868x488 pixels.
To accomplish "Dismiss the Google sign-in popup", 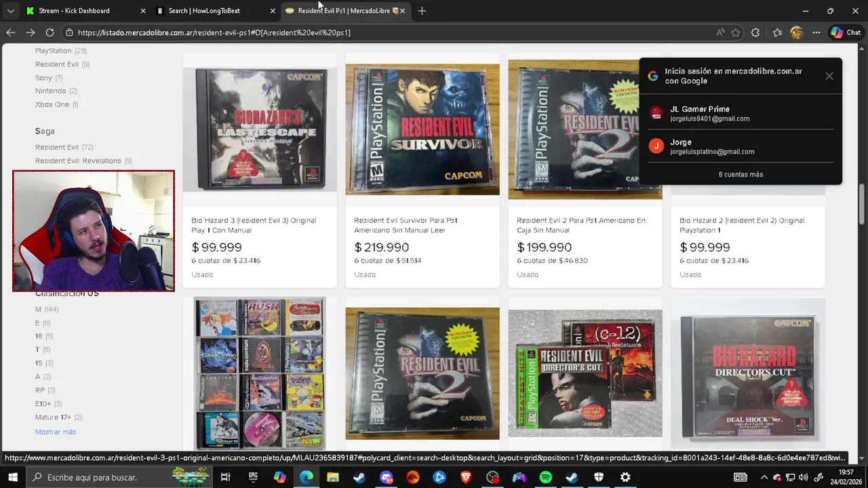I will click(829, 76).
